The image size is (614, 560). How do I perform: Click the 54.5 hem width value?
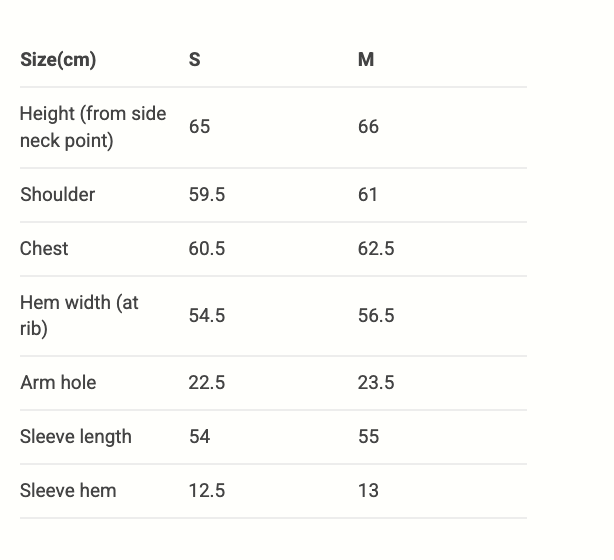point(206,316)
